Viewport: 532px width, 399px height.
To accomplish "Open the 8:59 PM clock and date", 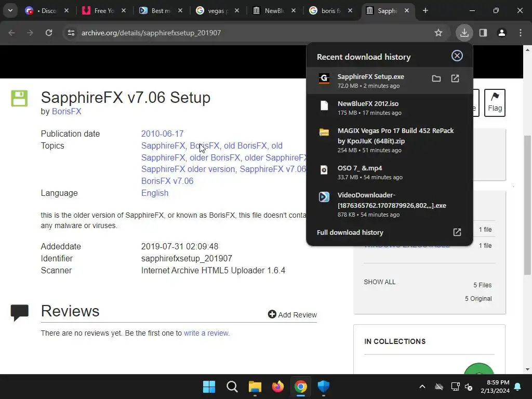I will (x=495, y=387).
